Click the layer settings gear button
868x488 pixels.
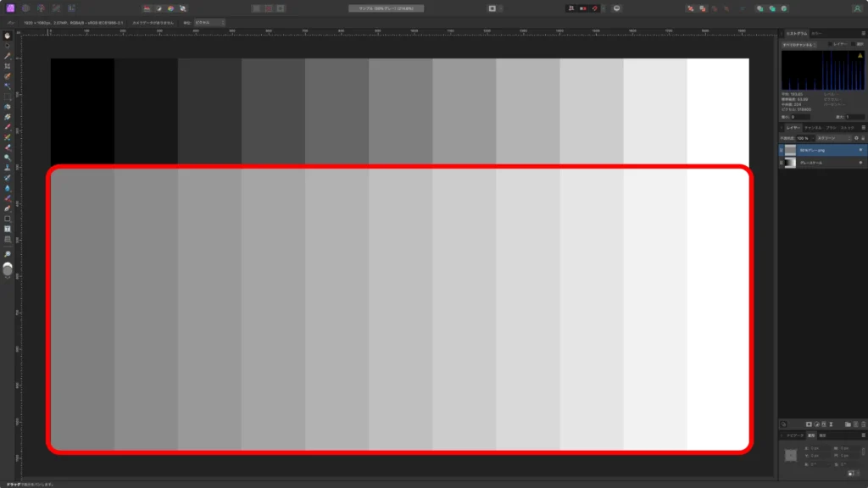[x=856, y=138]
